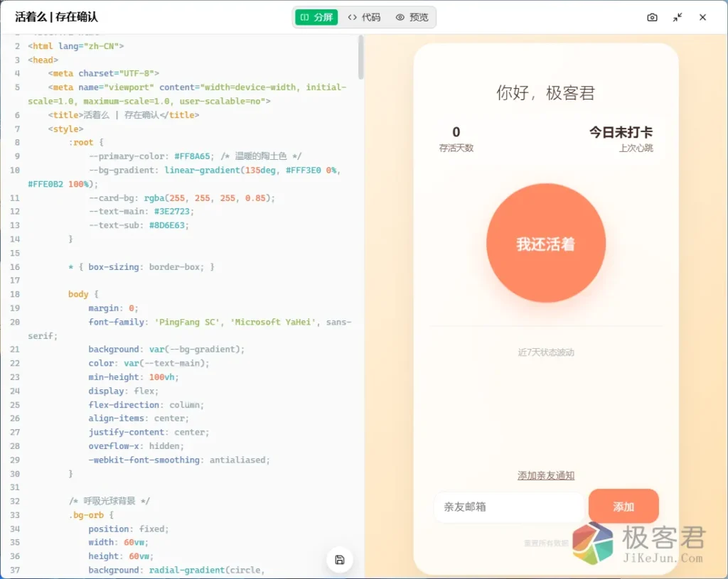Click the code editor vertical scrollbar
The width and height of the screenshot is (728, 579).
[361, 58]
